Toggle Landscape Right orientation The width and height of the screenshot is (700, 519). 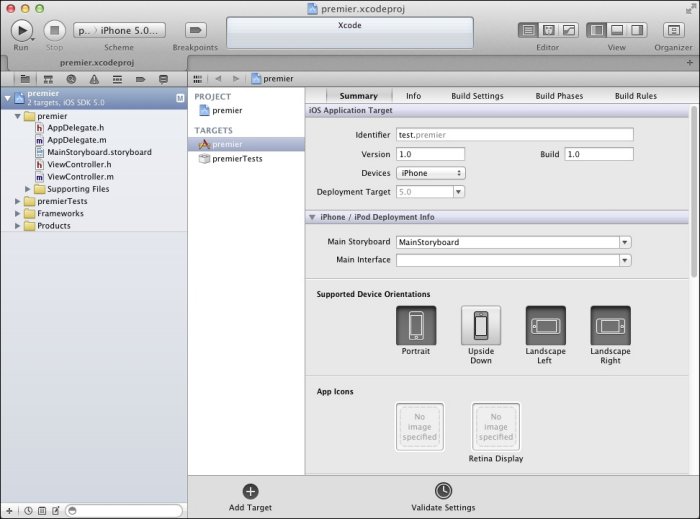610,326
